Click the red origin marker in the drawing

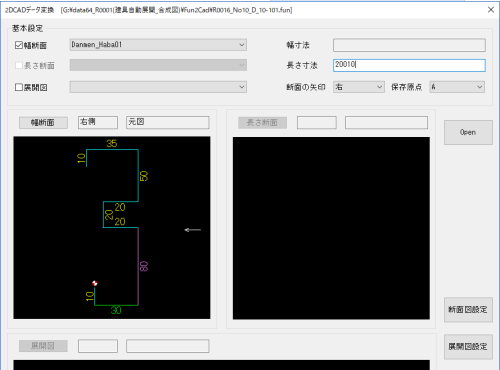click(95, 283)
